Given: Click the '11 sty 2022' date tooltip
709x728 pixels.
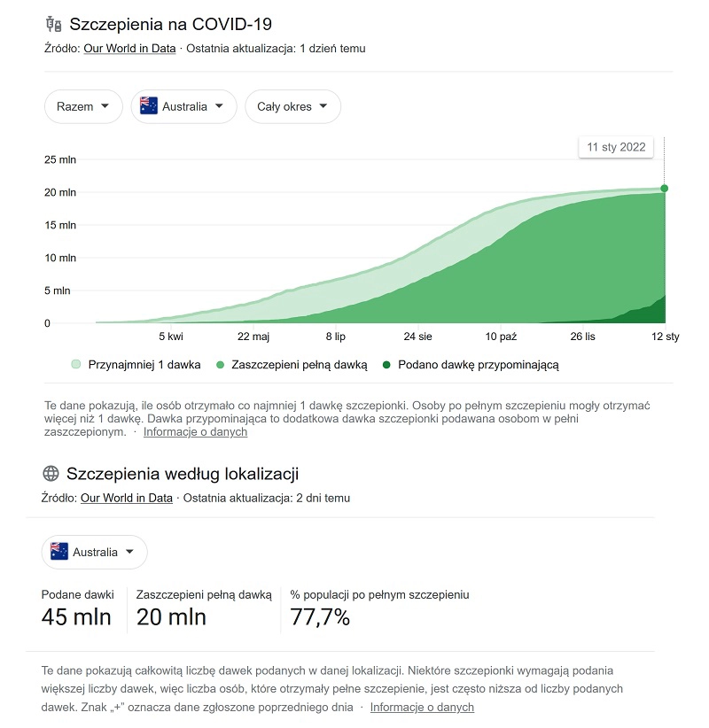Looking at the screenshot, I should point(615,147).
